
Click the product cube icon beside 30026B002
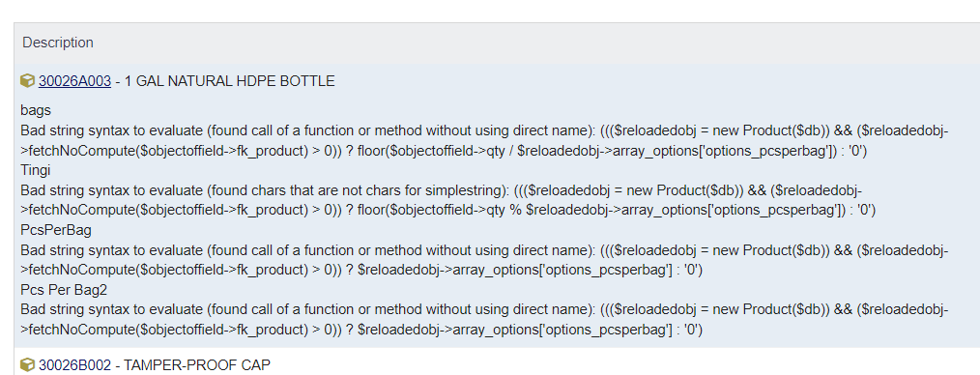coord(27,365)
